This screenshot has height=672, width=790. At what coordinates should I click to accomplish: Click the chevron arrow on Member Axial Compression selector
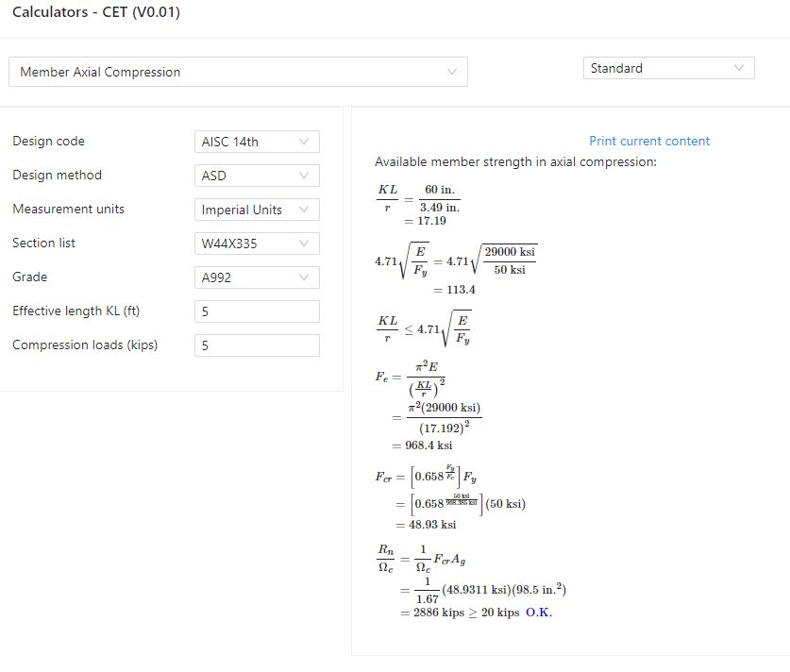click(x=452, y=72)
